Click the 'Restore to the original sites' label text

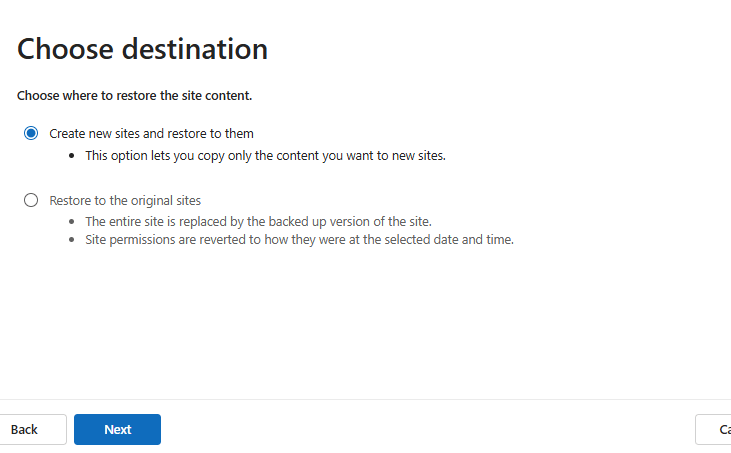(x=125, y=200)
